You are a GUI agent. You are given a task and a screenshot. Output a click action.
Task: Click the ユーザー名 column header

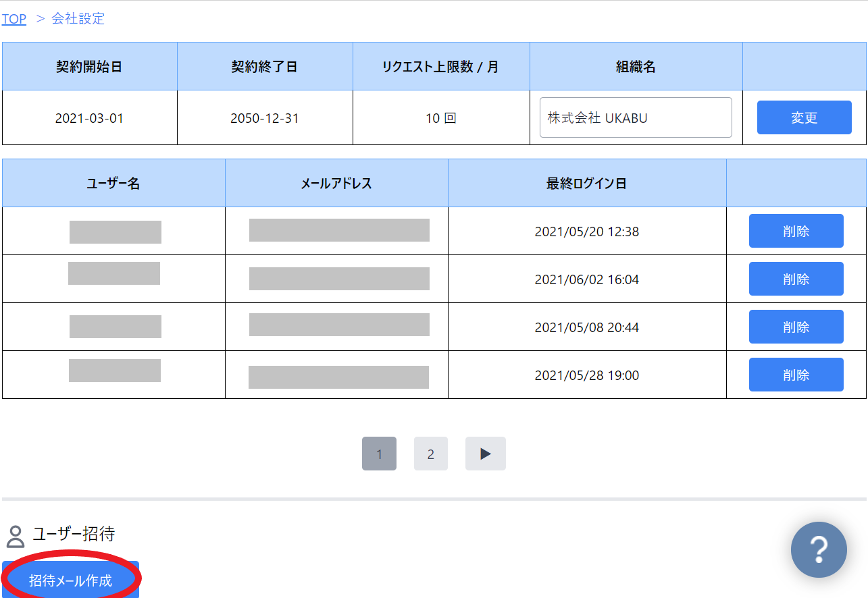pos(113,182)
